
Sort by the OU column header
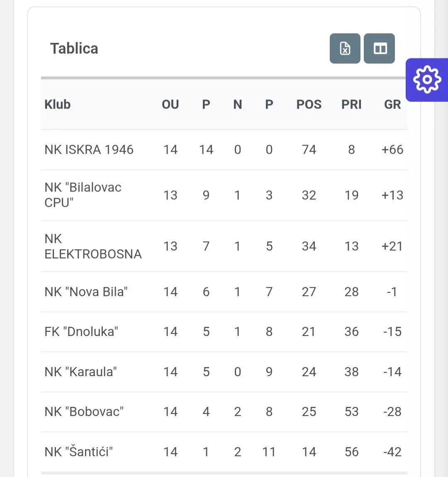(x=170, y=105)
